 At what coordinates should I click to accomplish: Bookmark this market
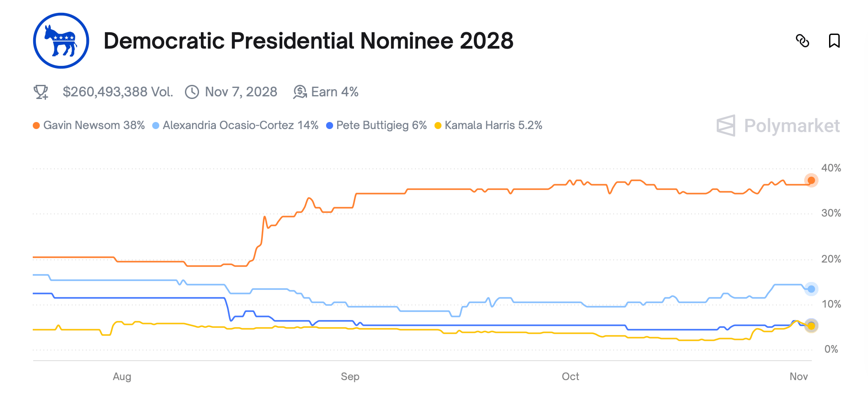click(x=834, y=41)
